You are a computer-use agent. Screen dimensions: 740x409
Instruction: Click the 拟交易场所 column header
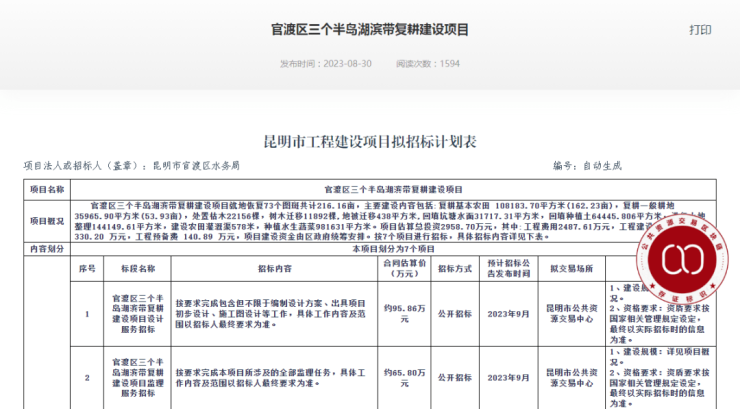tap(571, 269)
